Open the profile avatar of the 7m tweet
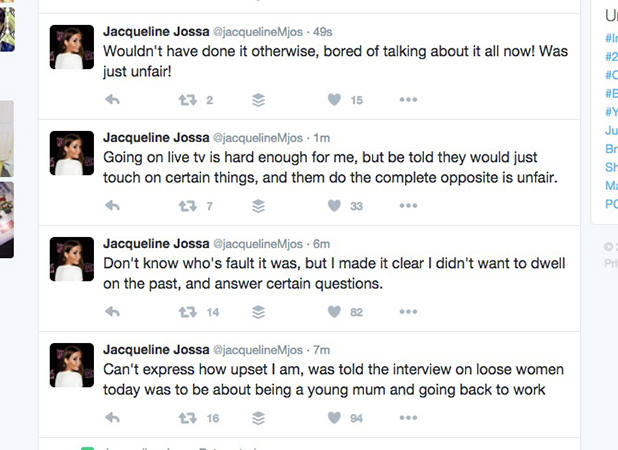Viewport: 618px width, 450px height. [x=72, y=365]
